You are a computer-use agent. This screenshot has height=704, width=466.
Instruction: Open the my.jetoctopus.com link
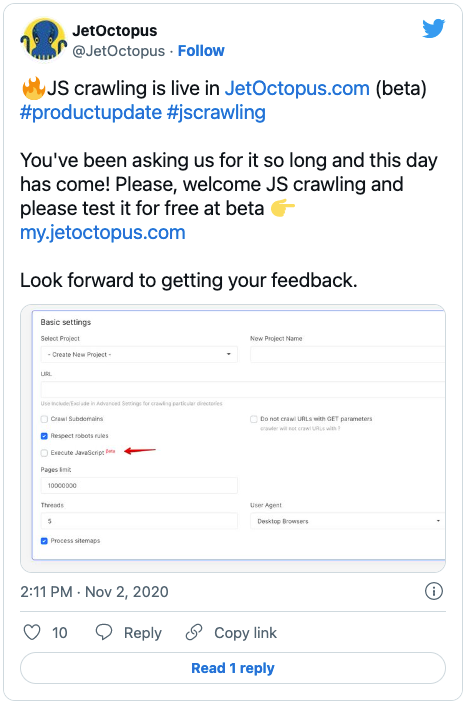[103, 233]
